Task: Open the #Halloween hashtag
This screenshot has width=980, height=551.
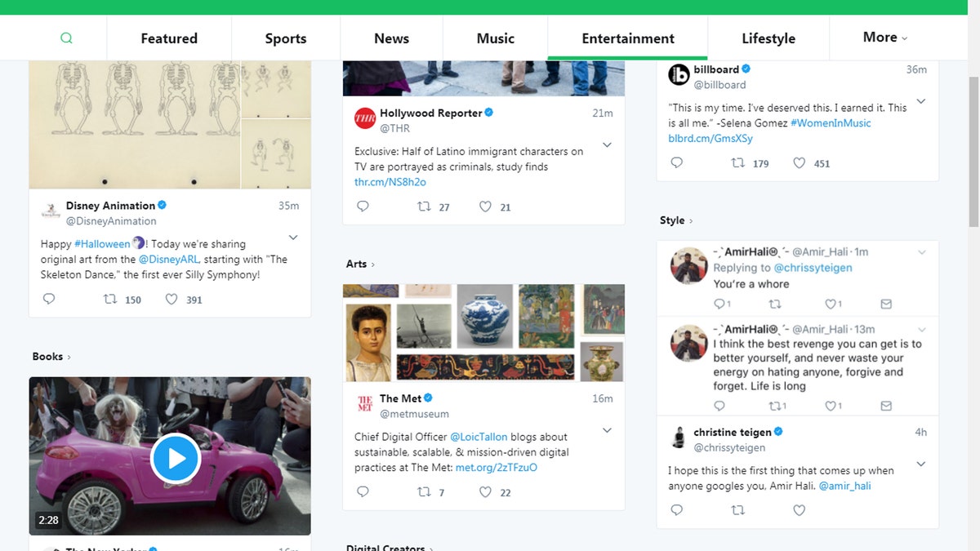Action: (102, 243)
